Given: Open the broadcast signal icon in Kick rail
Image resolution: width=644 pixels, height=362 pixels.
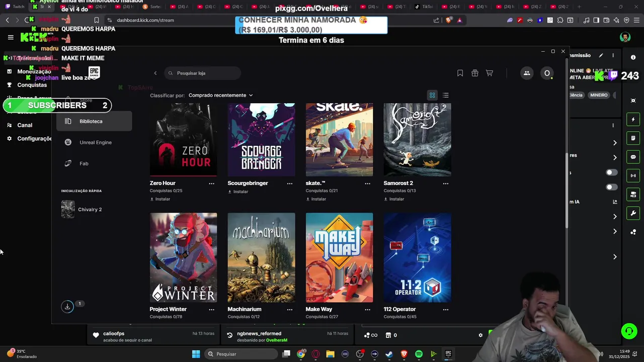Looking at the screenshot, I should coord(633,175).
